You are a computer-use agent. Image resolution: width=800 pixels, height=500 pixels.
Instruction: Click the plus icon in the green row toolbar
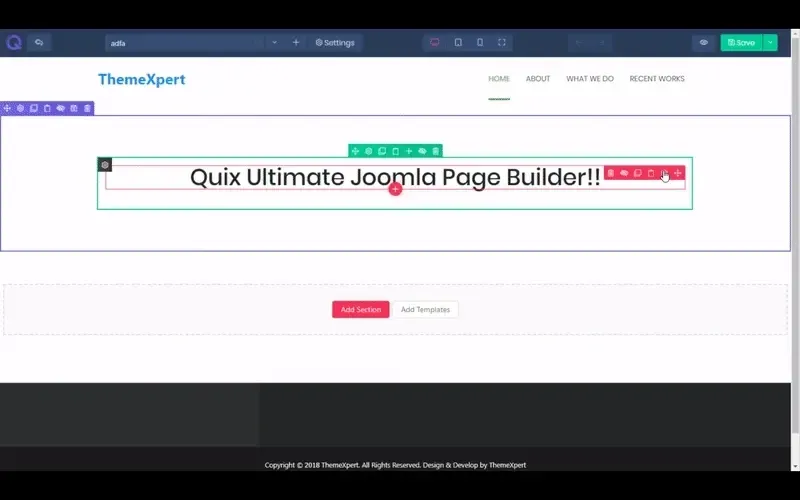click(x=409, y=151)
